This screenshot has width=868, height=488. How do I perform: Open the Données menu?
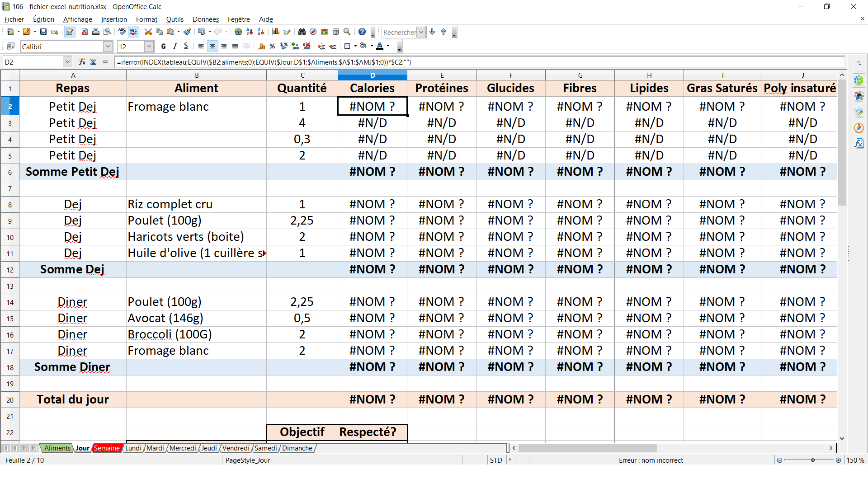click(x=206, y=19)
